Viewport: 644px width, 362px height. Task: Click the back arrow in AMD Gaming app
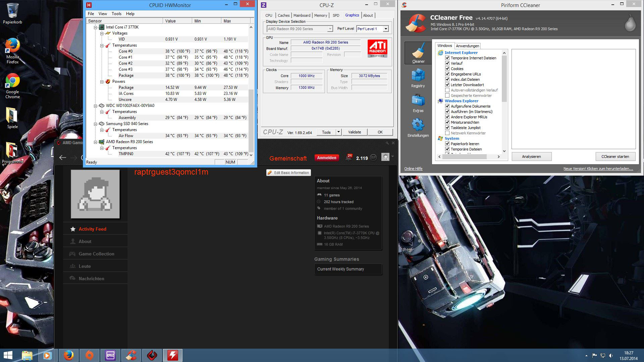(x=62, y=158)
